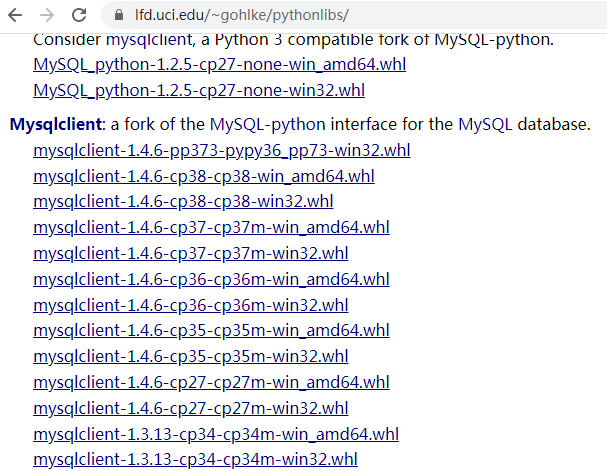Download mysqlclient-1.3.13-cp34-cp34m-win32.whl

pos(195,459)
